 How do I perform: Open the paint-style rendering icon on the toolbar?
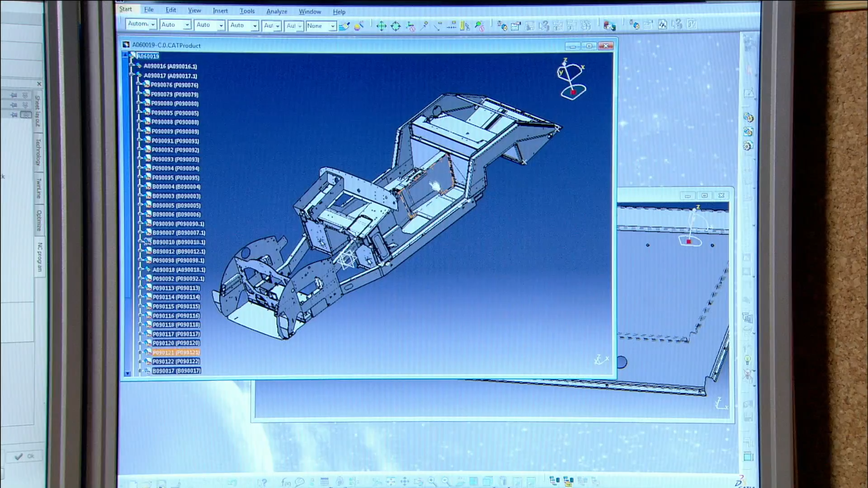pyautogui.click(x=344, y=25)
